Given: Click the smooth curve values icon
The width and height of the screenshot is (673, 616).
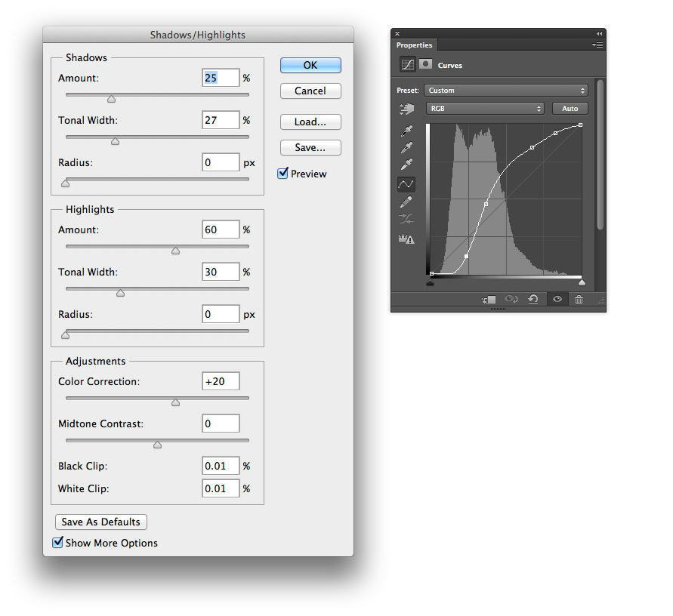Looking at the screenshot, I should click(x=406, y=219).
